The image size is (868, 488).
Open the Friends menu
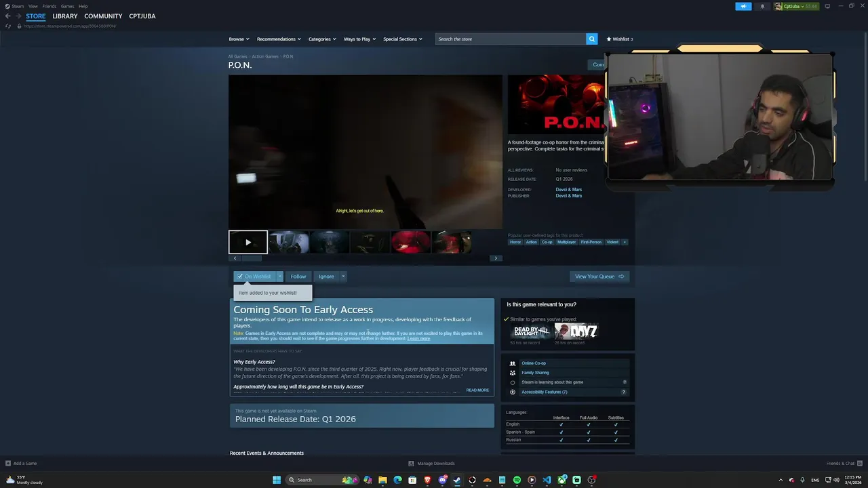click(50, 6)
